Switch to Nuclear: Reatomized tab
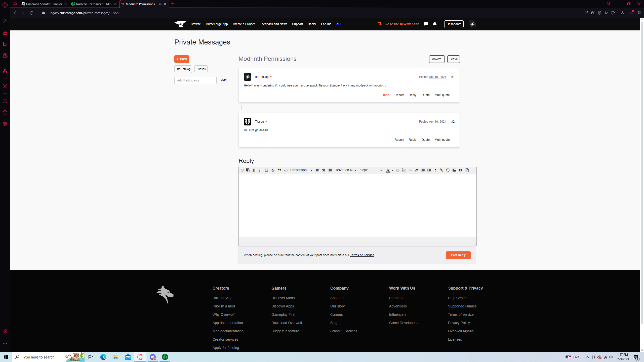Screen dimensions: 644x362 [94, 4]
